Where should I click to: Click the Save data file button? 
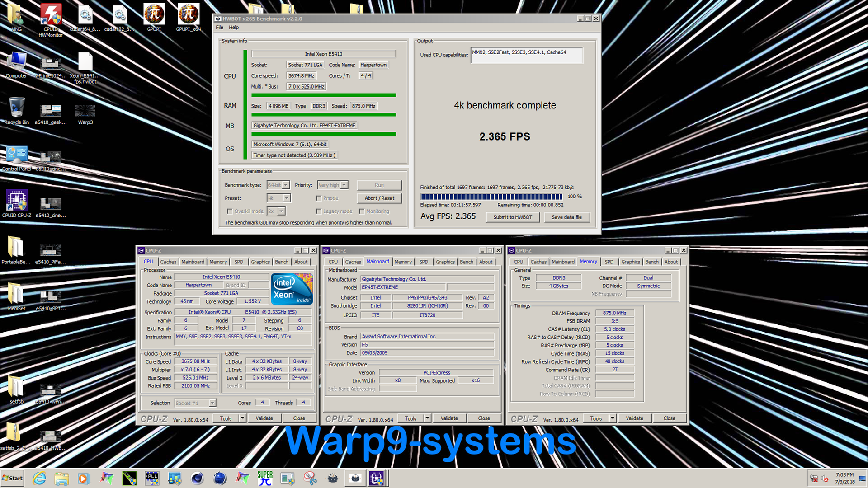[x=566, y=217]
